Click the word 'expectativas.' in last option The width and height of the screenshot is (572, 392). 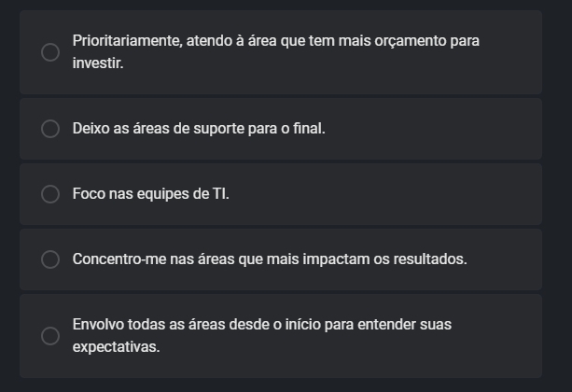(x=117, y=347)
